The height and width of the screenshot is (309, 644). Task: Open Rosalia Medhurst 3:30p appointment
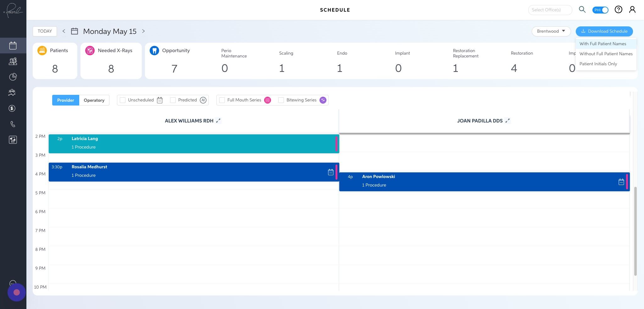tap(194, 172)
